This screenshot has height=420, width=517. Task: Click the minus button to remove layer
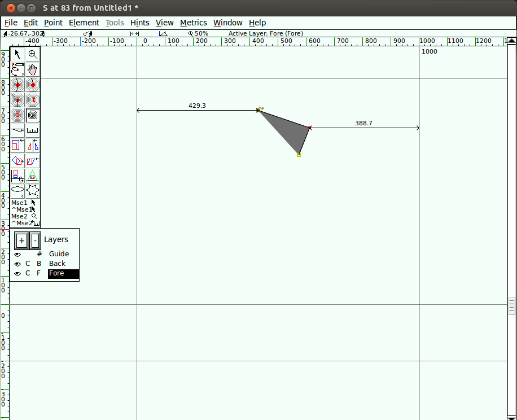[x=35, y=240]
